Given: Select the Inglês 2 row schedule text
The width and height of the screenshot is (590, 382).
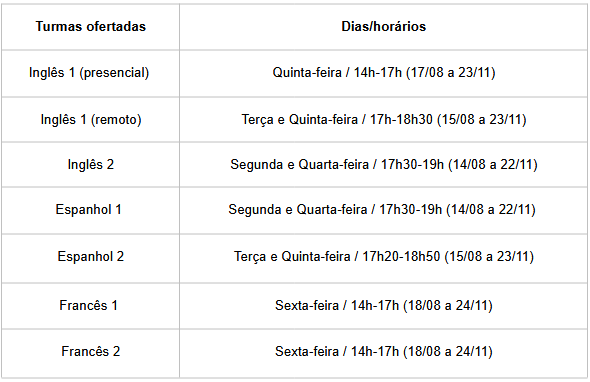Looking at the screenshot, I should click(x=383, y=164).
